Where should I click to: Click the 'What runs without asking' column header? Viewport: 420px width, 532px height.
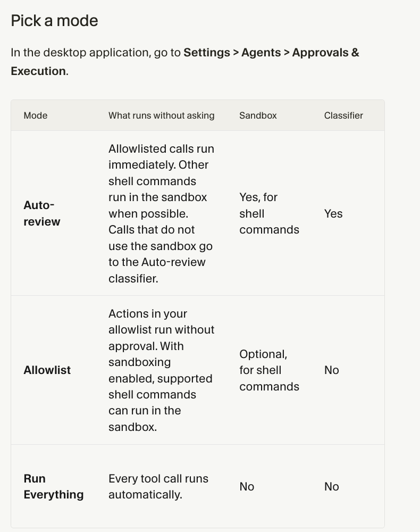tap(162, 115)
